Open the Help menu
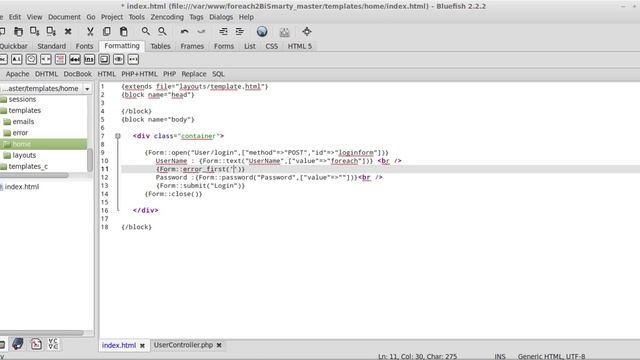 [246, 17]
